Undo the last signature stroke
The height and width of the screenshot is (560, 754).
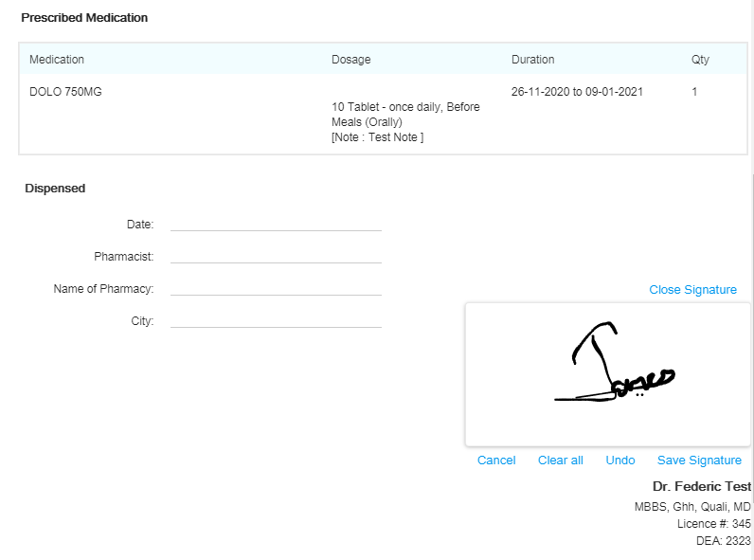[x=620, y=461]
